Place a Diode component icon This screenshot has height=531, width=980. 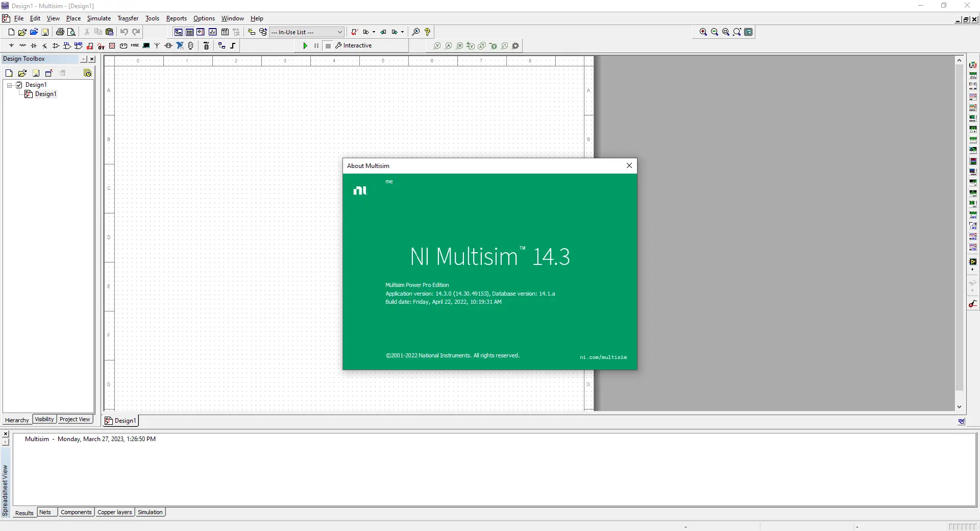(34, 45)
